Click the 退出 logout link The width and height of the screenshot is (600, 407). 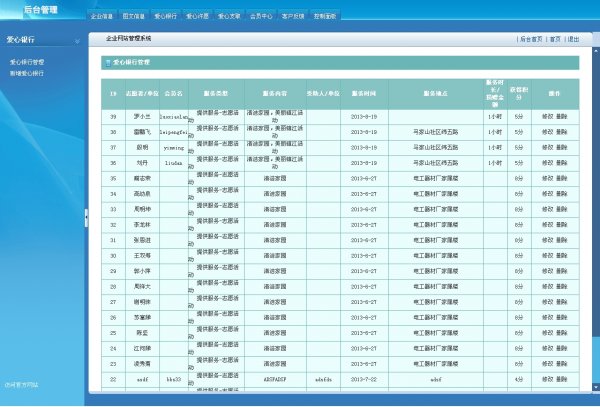tap(573, 39)
